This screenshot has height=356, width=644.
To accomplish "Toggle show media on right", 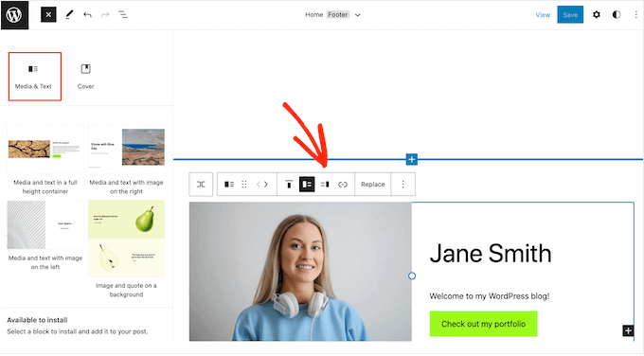I will pyautogui.click(x=325, y=185).
